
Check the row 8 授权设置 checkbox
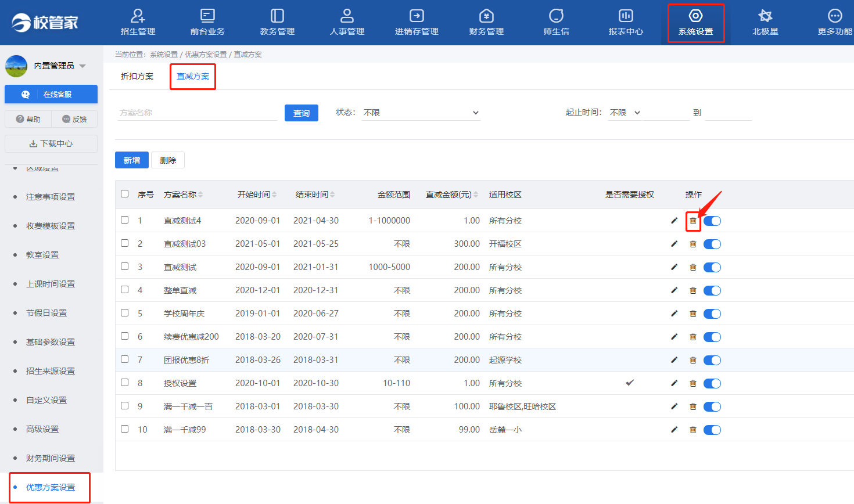(124, 383)
